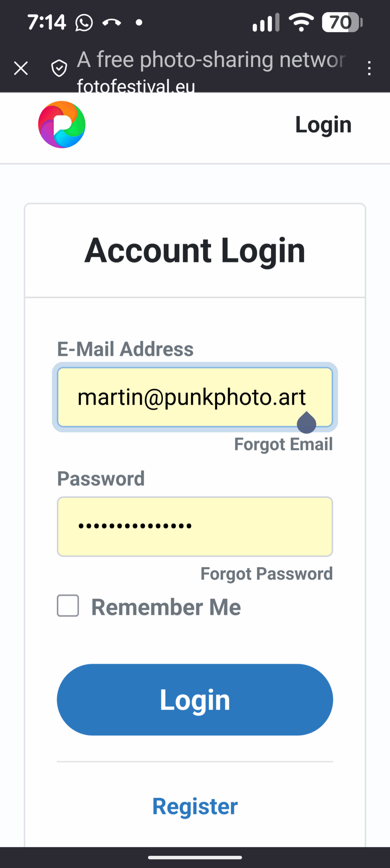Image resolution: width=390 pixels, height=868 pixels.
Task: Open the browser three-dot menu
Action: [369, 68]
